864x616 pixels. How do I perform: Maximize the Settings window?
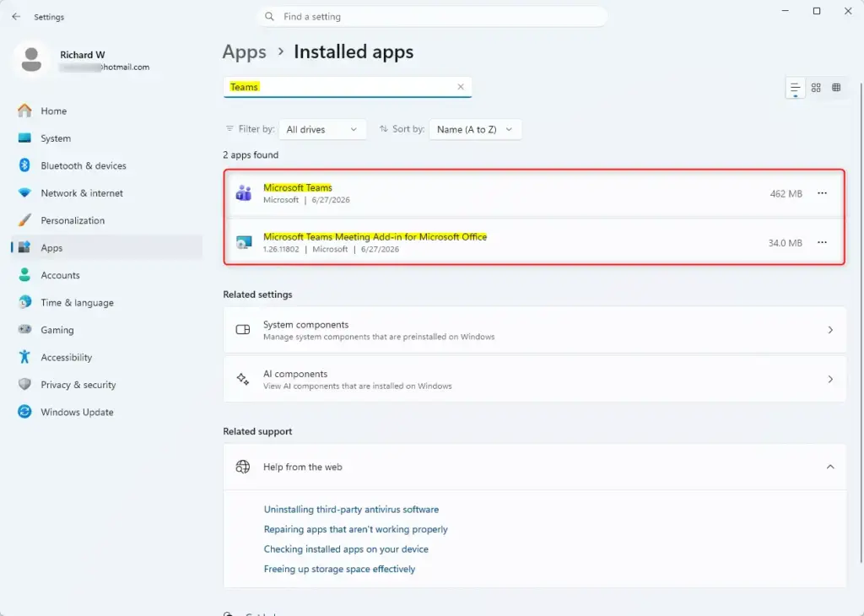[817, 11]
